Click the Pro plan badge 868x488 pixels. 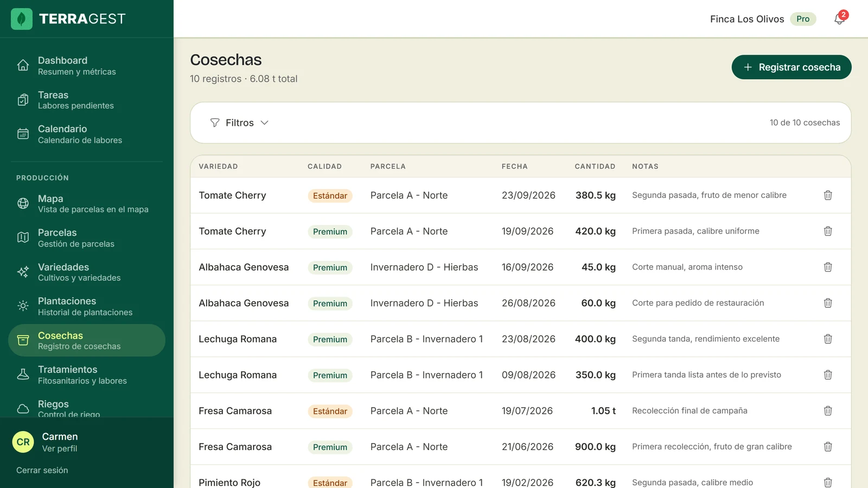(803, 19)
